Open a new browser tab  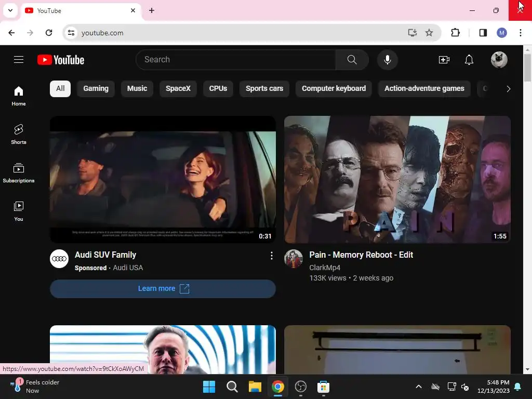152,10
